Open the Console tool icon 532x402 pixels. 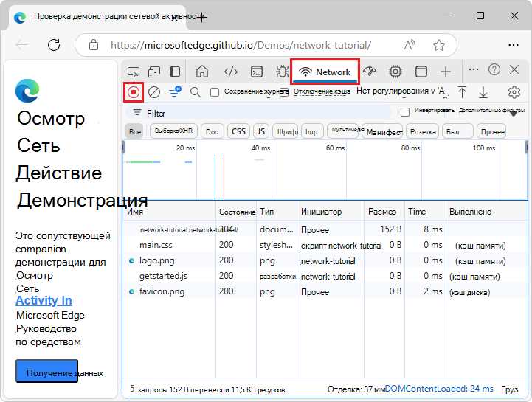pyautogui.click(x=257, y=72)
